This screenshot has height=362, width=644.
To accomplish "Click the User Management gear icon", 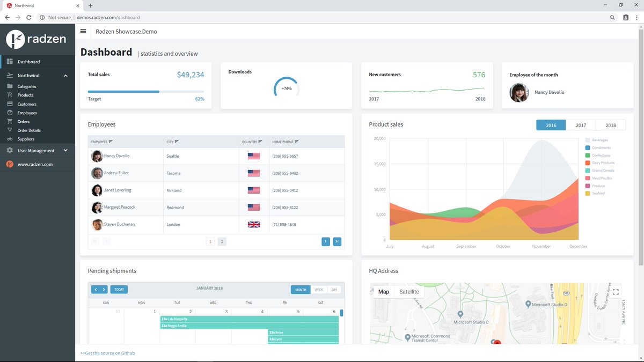I will click(x=10, y=151).
